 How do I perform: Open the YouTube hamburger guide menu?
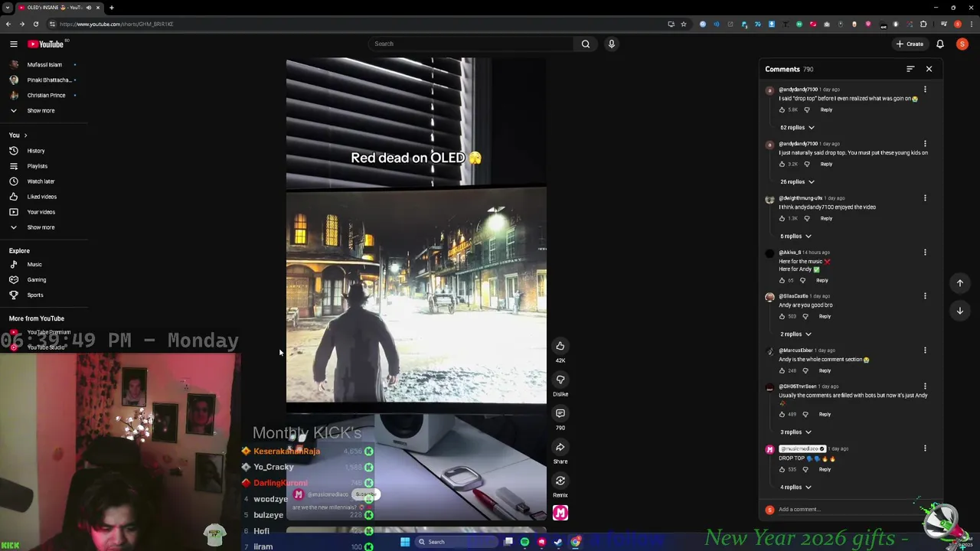(13, 44)
